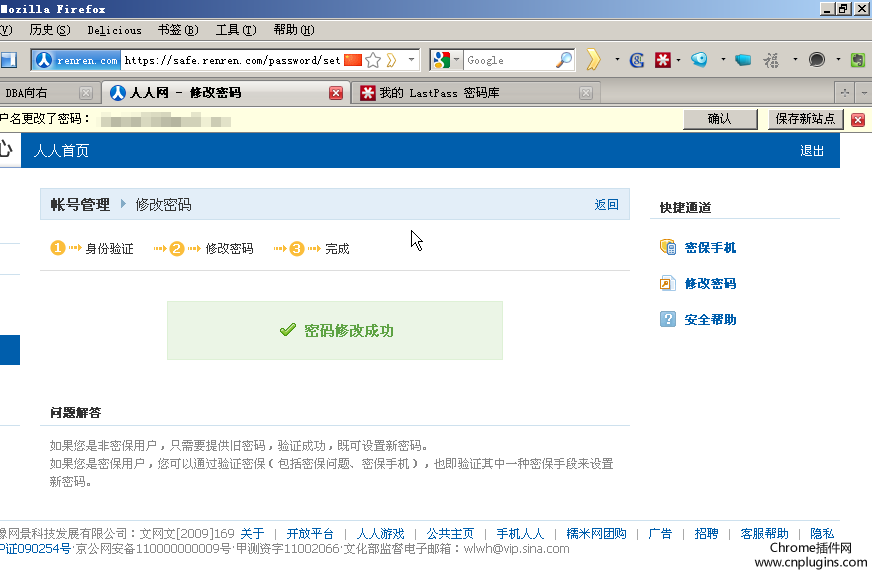
Task: Open the Google search engine selector dropdown
Action: click(457, 60)
